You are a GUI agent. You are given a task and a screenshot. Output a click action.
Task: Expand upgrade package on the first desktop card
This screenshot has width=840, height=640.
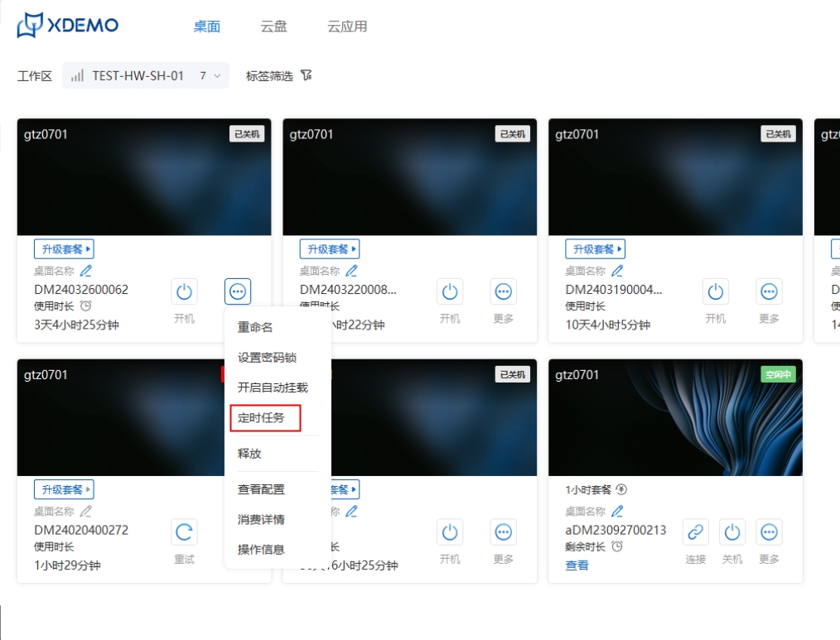[x=64, y=249]
